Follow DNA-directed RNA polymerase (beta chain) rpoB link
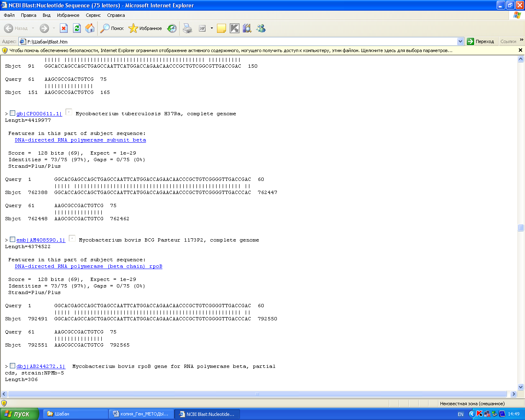This screenshot has width=525, height=420. point(89,266)
